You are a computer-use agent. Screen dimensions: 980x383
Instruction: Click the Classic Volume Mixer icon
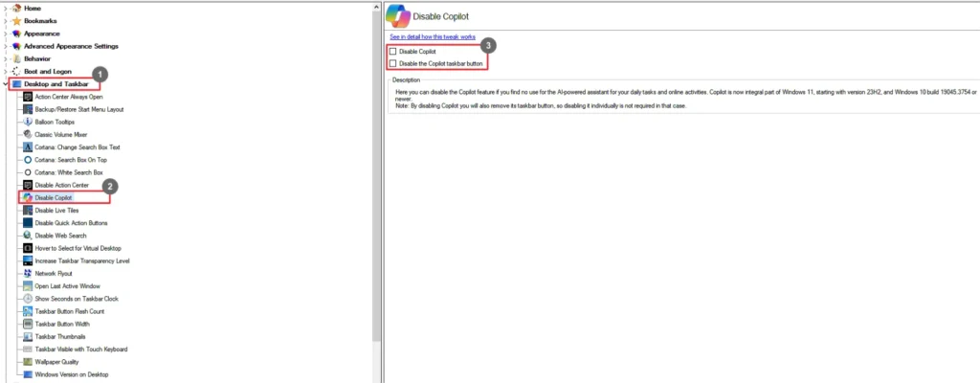(28, 135)
